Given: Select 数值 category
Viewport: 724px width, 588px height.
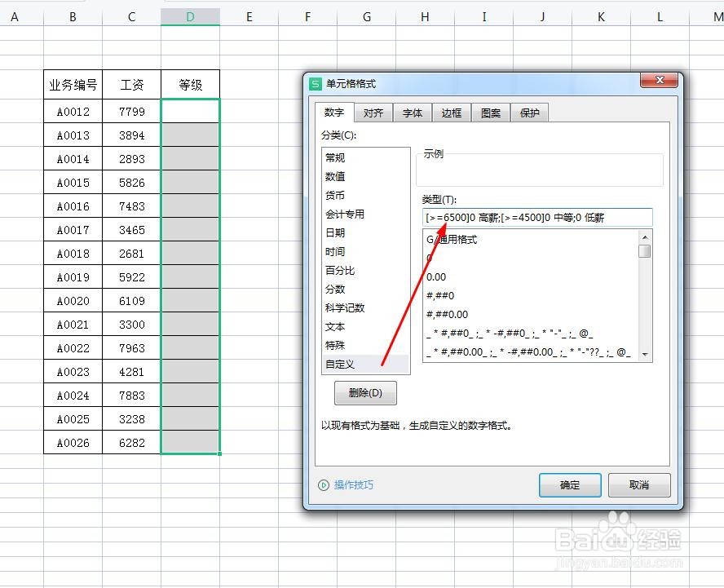Looking at the screenshot, I should point(365,176).
